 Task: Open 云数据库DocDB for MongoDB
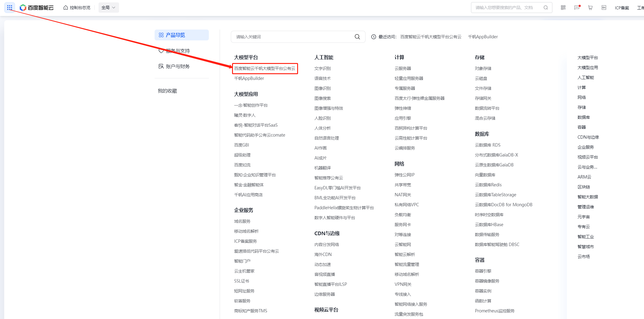pyautogui.click(x=504, y=205)
